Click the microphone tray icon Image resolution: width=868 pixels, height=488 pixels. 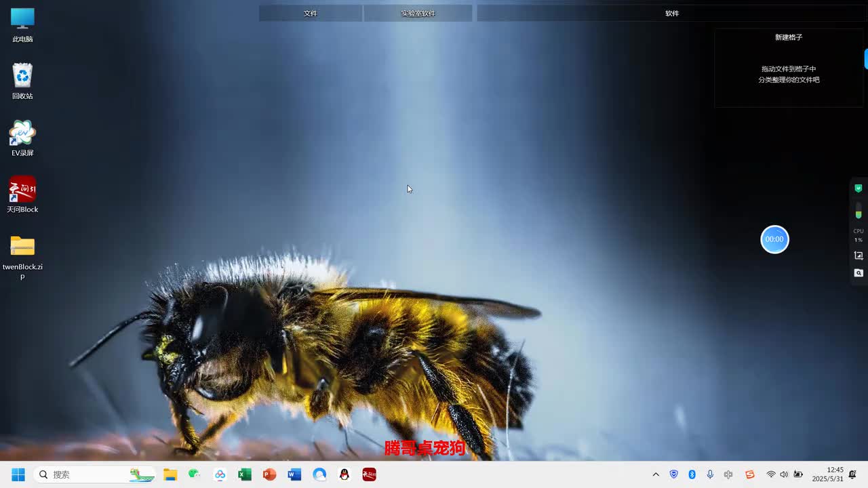tap(710, 474)
